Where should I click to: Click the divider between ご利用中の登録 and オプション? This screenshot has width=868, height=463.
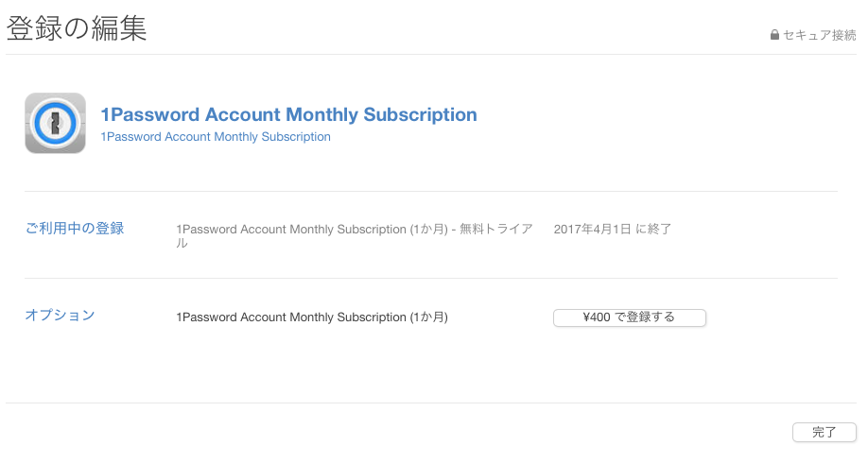click(x=431, y=278)
